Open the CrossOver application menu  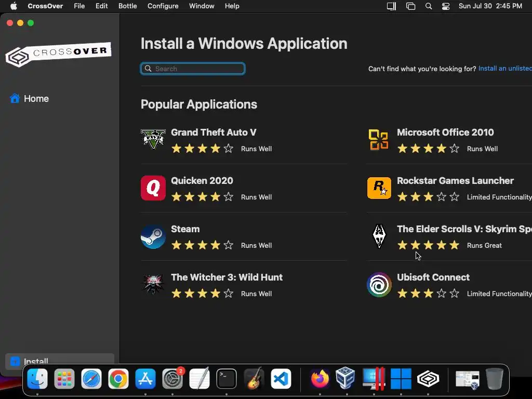[45, 6]
